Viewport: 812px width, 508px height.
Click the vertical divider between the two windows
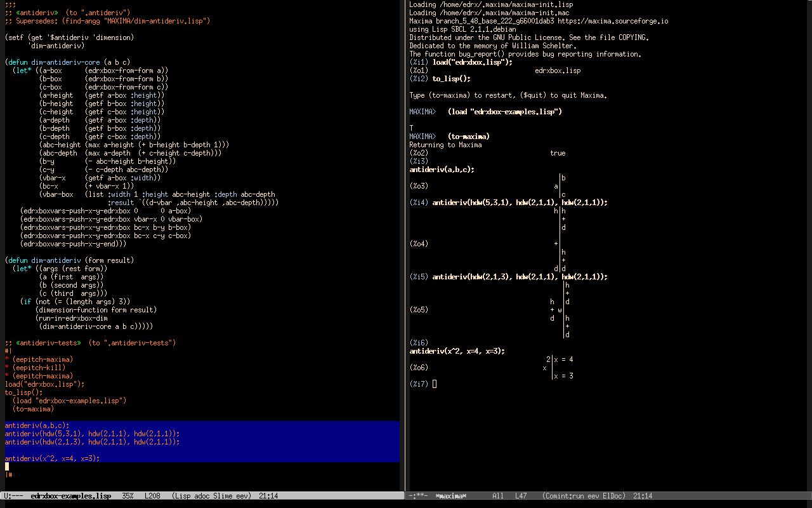click(x=405, y=254)
